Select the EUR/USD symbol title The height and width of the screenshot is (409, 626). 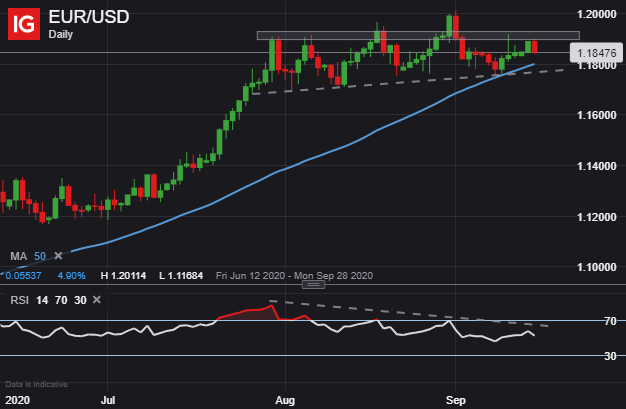[89, 17]
